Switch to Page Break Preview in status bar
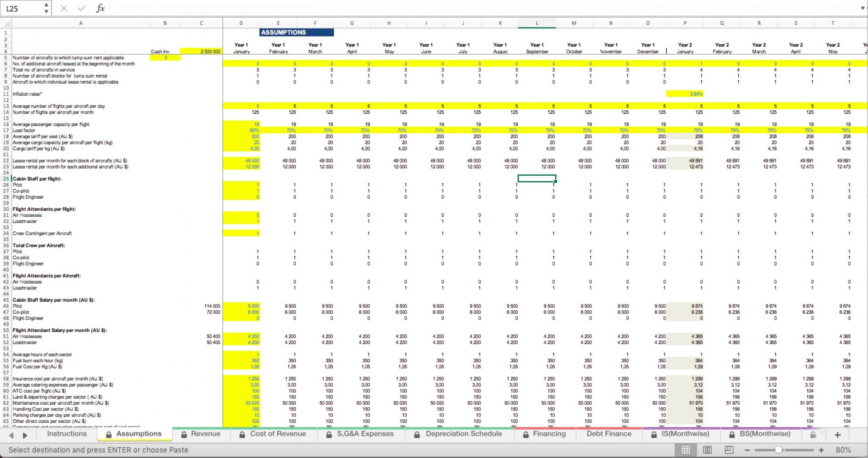The width and height of the screenshot is (868, 458). [x=729, y=450]
